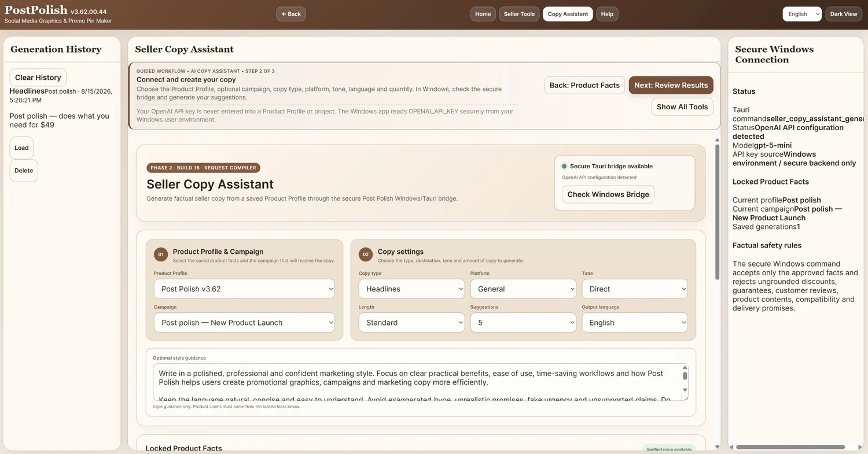Click history text "does what you need for $49"
868x454 pixels.
(59, 120)
